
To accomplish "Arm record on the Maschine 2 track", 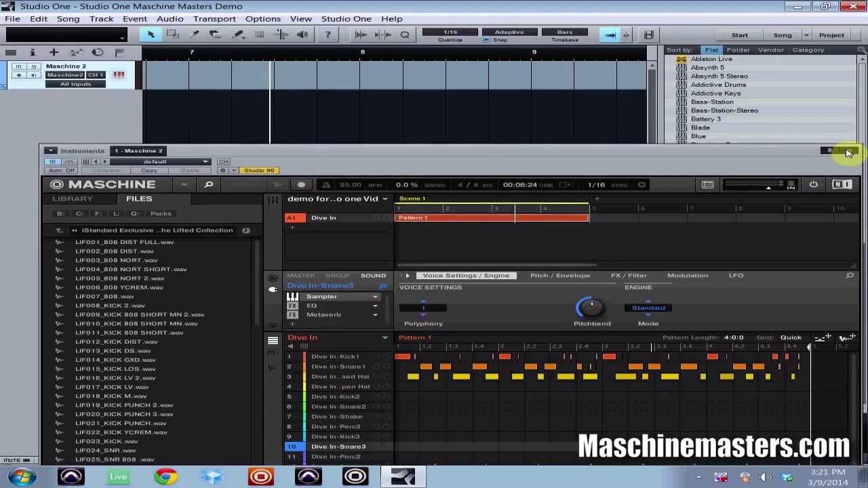I will pos(18,75).
